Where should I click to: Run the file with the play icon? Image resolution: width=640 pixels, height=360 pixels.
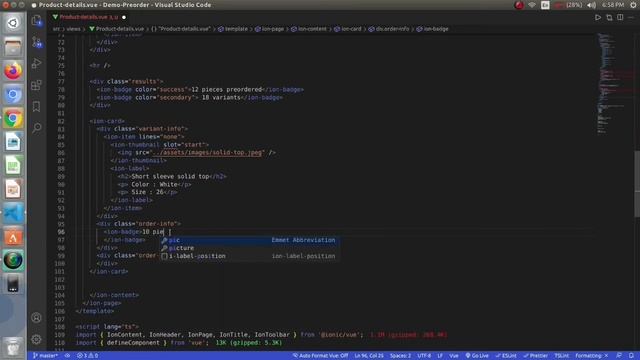pyautogui.click(x=598, y=18)
